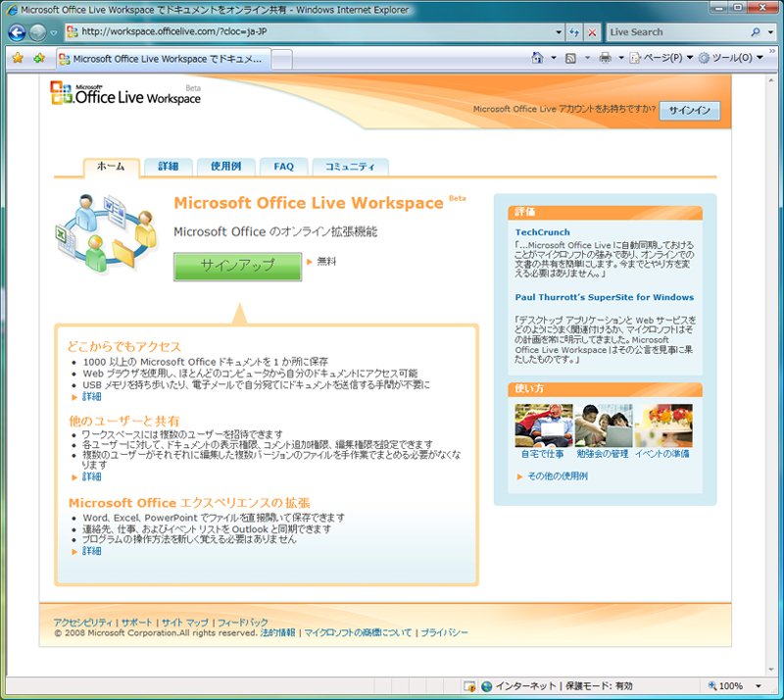Click the Add to Favorites icon
The height and width of the screenshot is (700, 784).
[x=39, y=58]
